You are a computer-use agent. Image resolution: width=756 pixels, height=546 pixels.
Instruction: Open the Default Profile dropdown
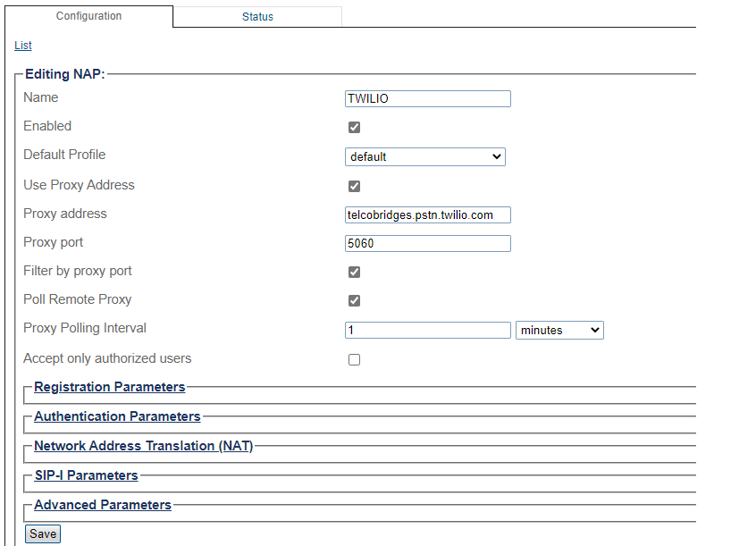coord(424,157)
